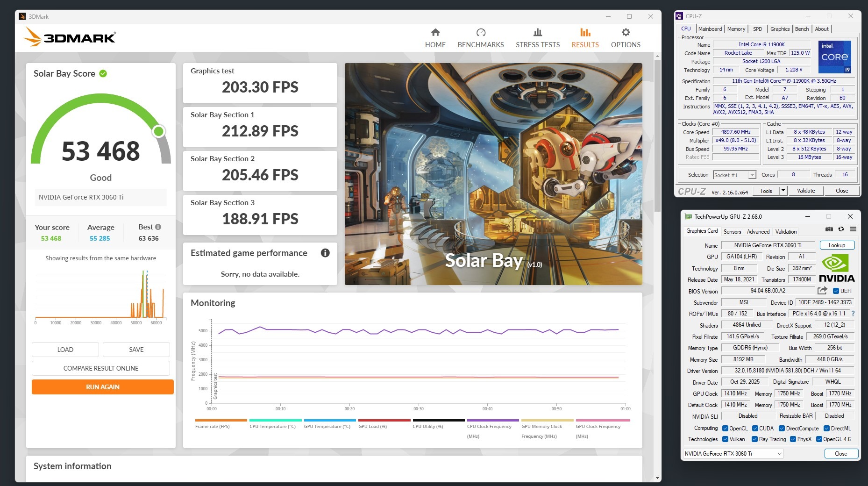
Task: Toggle the OpenGL 4.6 checkbox
Action: coord(819,439)
